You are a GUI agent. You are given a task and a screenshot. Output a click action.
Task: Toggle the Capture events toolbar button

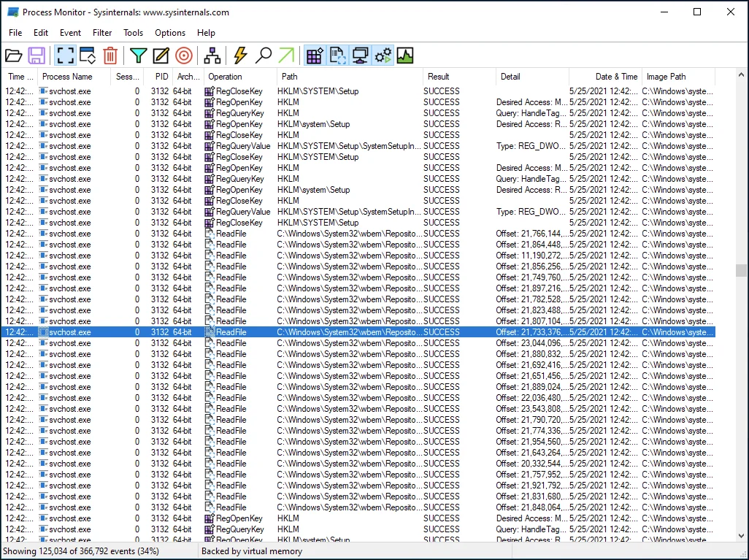(x=65, y=56)
